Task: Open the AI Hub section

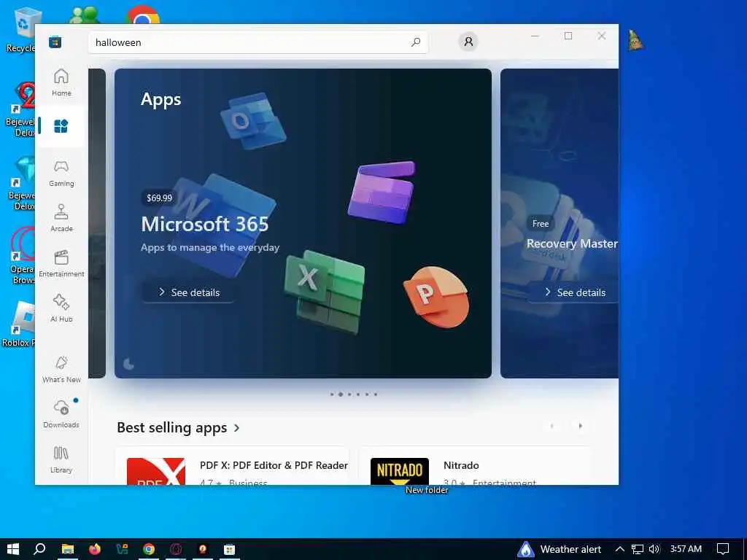Action: pos(61,308)
